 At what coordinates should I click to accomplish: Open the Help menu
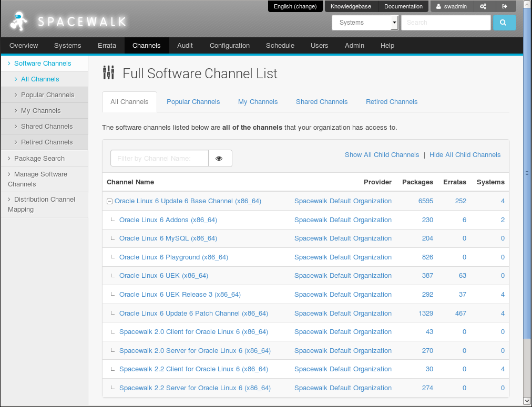387,45
